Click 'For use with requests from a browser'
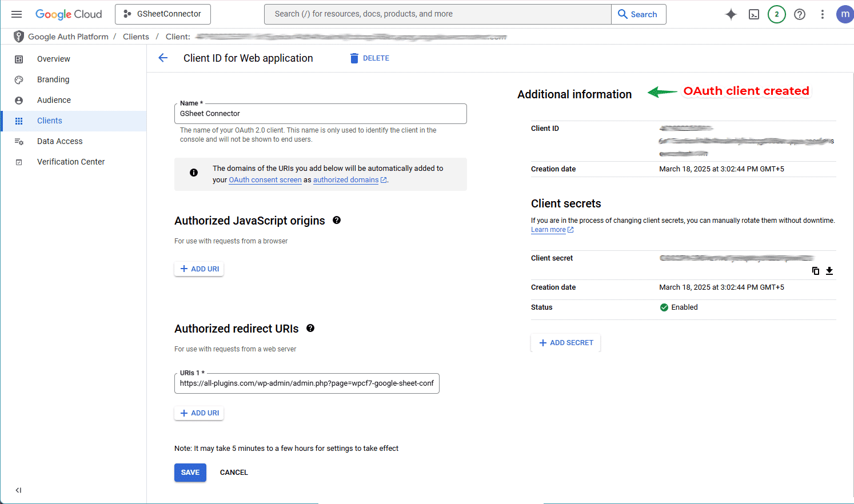 [231, 241]
